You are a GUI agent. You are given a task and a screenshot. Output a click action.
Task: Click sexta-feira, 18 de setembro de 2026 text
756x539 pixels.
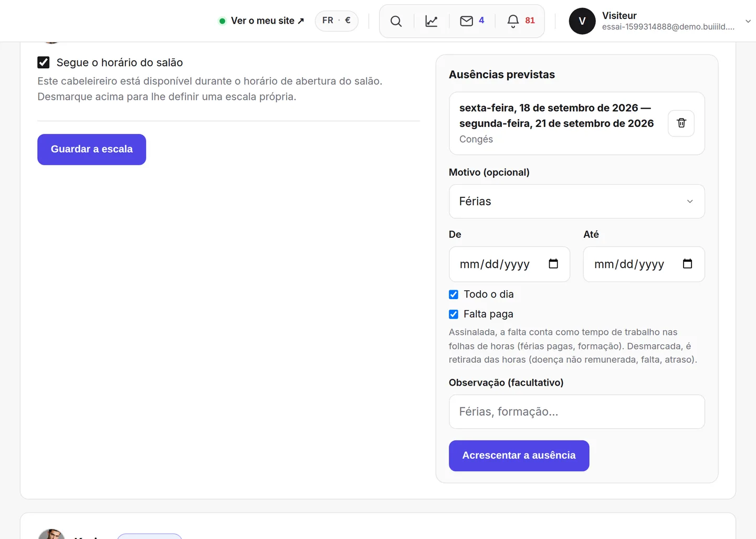(x=549, y=108)
